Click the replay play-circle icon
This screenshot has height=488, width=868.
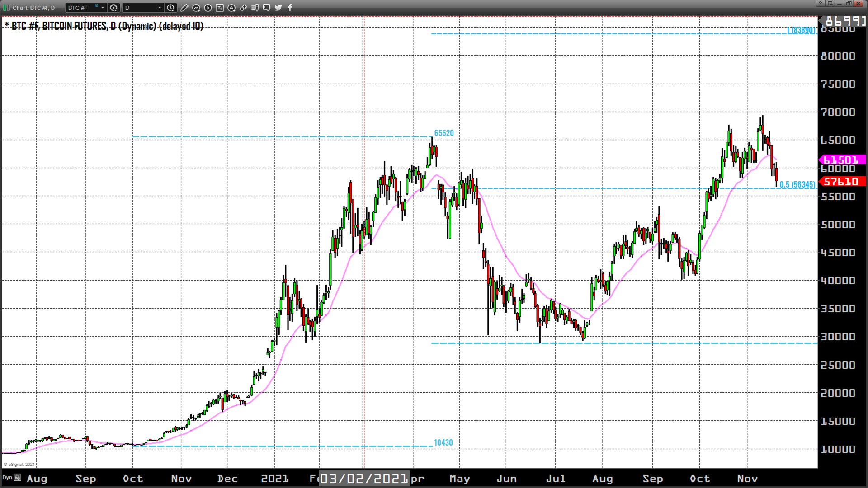[x=208, y=8]
